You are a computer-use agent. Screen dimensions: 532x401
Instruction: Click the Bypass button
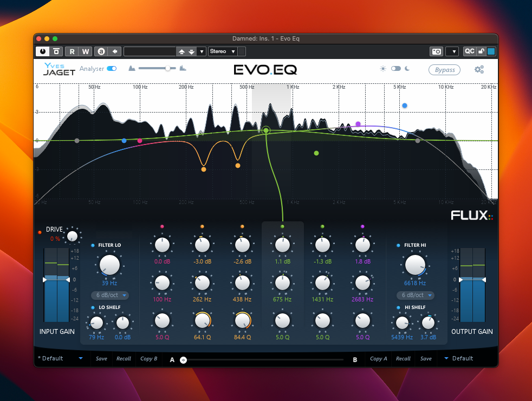pos(445,70)
